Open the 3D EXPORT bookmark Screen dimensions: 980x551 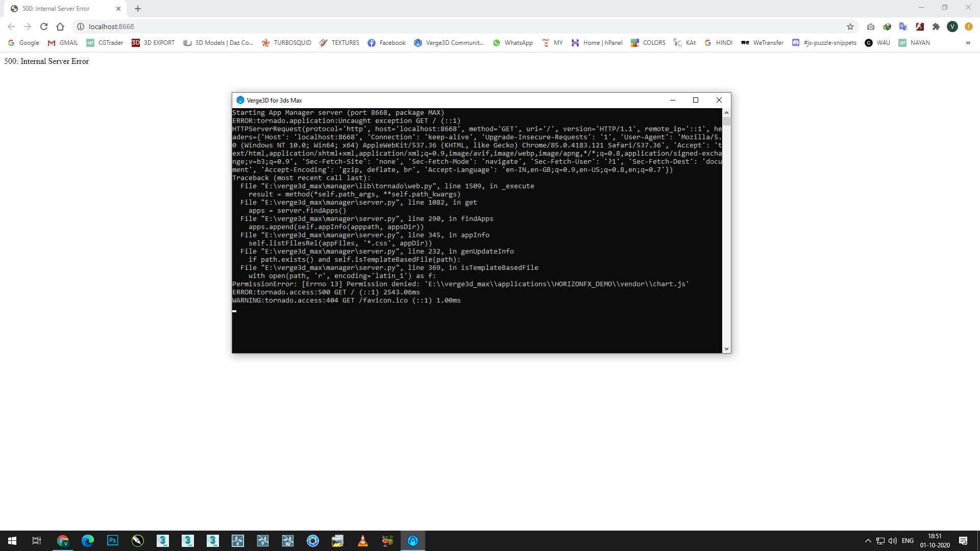point(153,43)
